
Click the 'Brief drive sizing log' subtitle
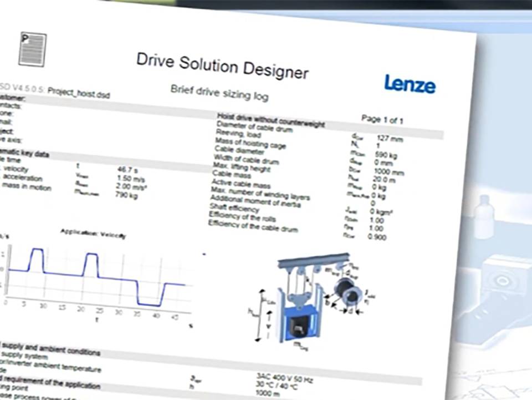(x=219, y=93)
